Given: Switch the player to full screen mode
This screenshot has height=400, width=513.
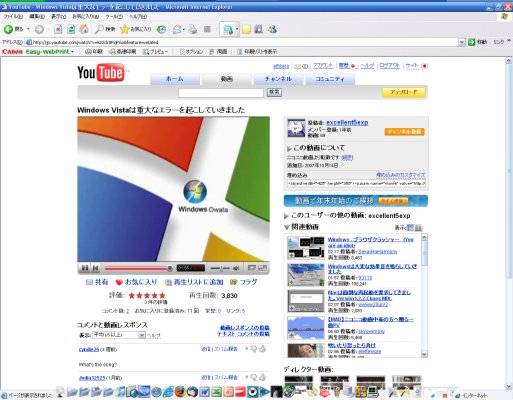Looking at the screenshot, I should point(262,268).
